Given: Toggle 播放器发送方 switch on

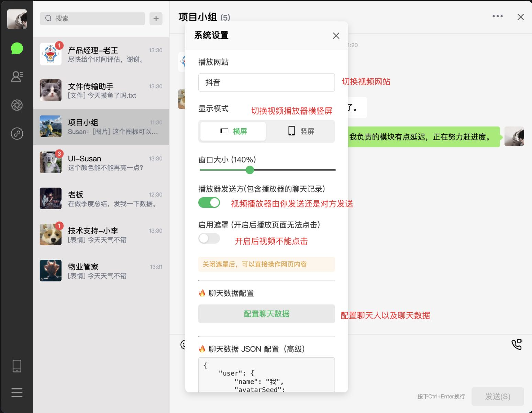Looking at the screenshot, I should coord(209,202).
